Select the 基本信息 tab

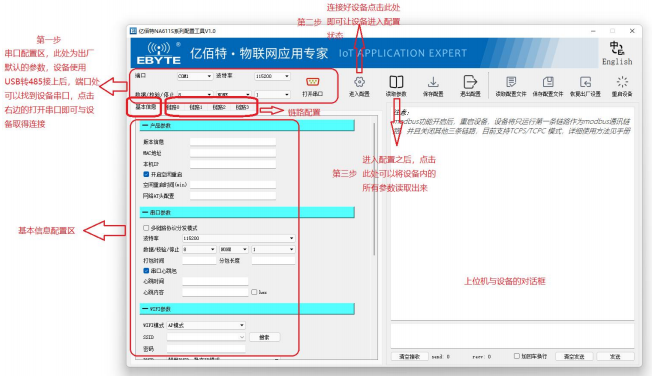(x=145, y=107)
